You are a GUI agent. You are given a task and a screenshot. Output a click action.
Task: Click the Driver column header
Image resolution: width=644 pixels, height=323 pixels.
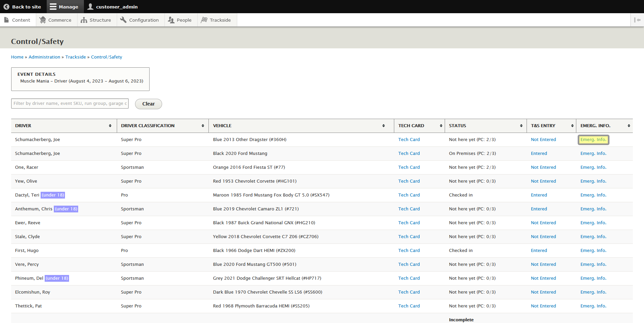tap(64, 126)
